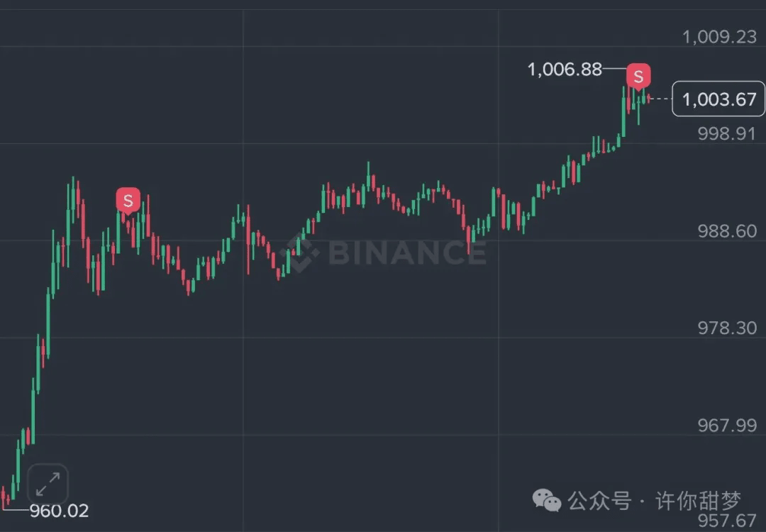Click the Binance diamond logo watermark
Image resolution: width=766 pixels, height=532 pixels.
click(301, 253)
